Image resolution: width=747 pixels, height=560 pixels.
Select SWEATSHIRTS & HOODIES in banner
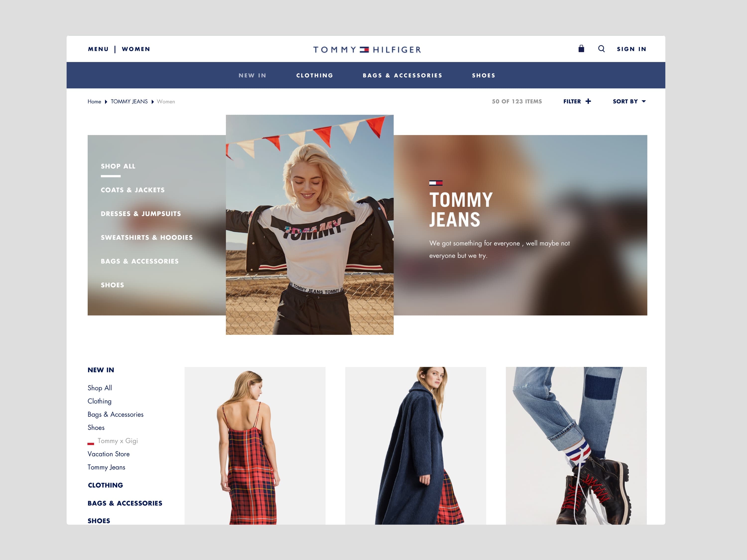[x=147, y=237]
